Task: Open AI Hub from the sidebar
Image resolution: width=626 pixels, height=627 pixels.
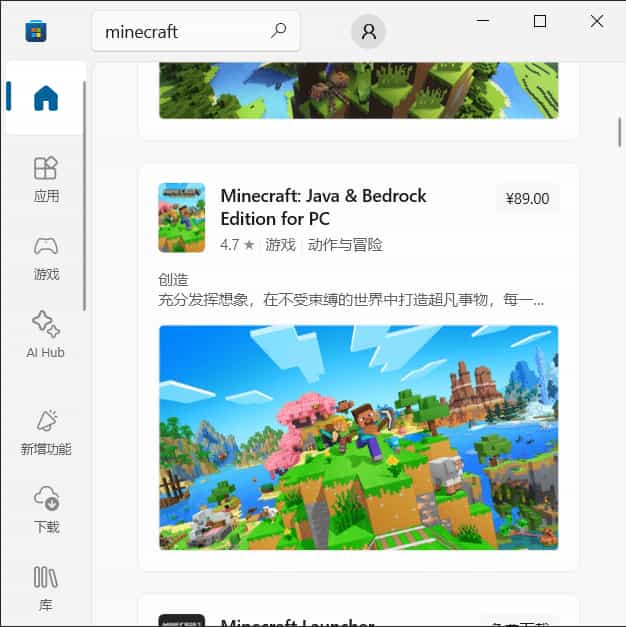Action: (46, 335)
